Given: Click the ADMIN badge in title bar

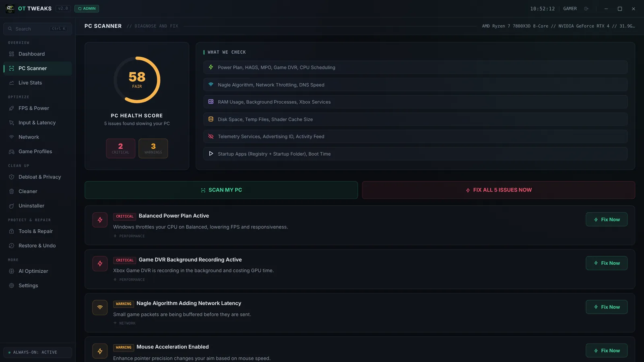Looking at the screenshot, I should tap(87, 8).
